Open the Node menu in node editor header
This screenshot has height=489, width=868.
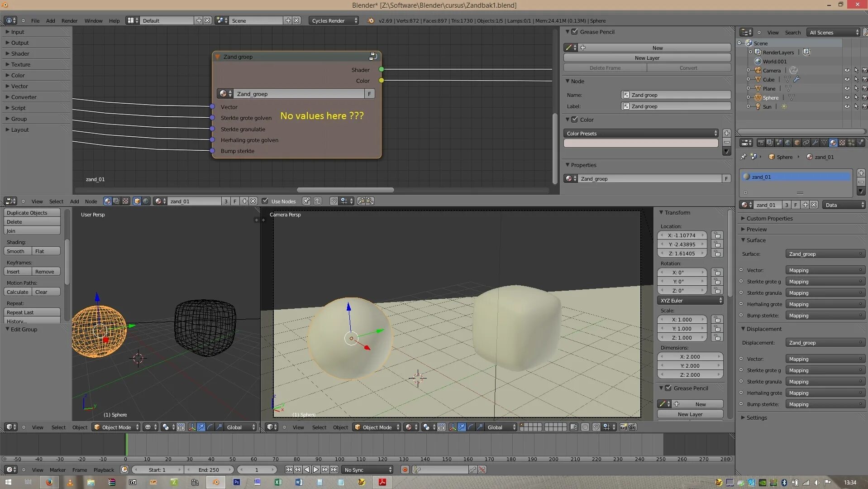[91, 201]
